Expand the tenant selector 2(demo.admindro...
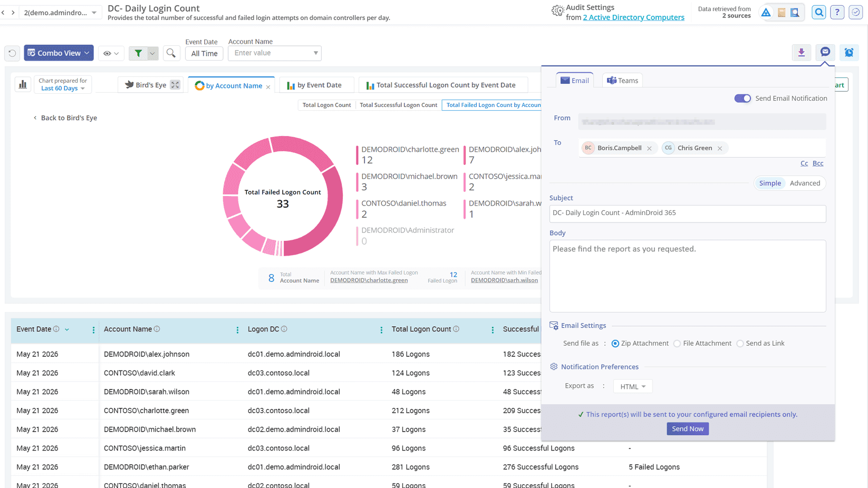 coord(60,12)
